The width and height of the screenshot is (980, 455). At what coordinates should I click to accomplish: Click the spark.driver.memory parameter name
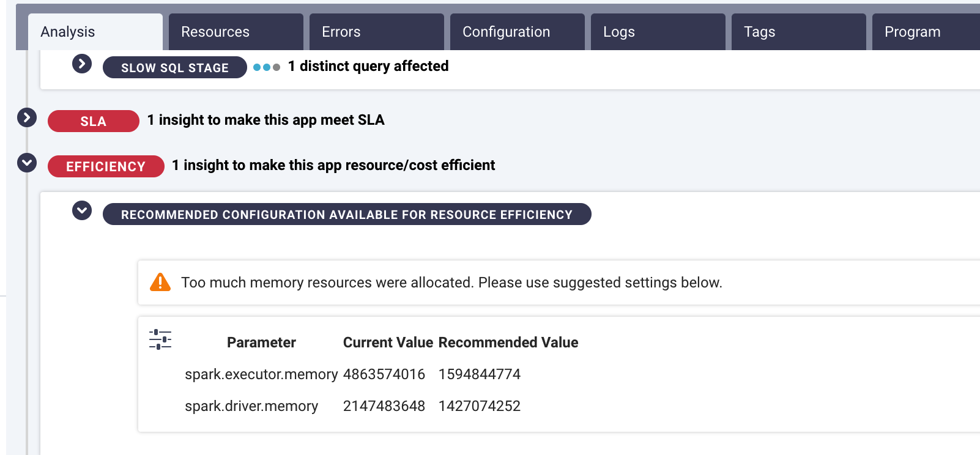[251, 406]
